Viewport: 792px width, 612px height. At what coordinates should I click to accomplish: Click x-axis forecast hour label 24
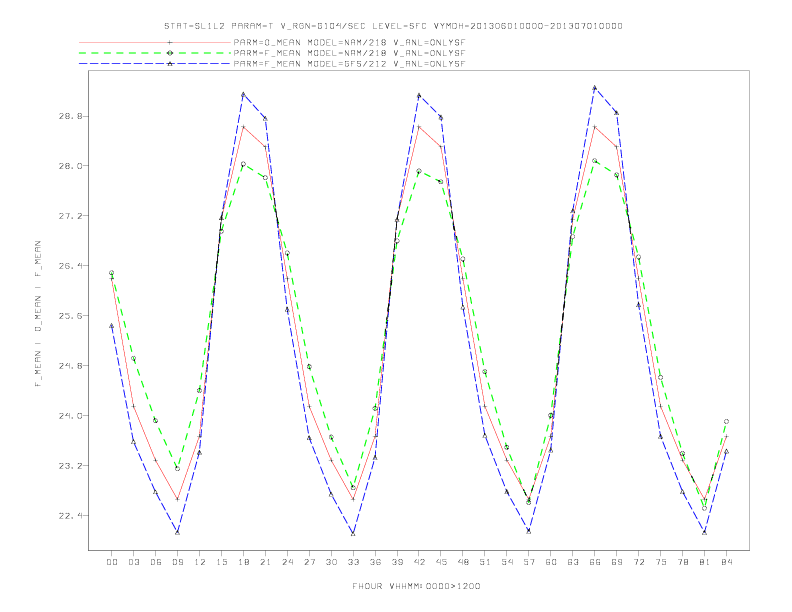tap(287, 562)
